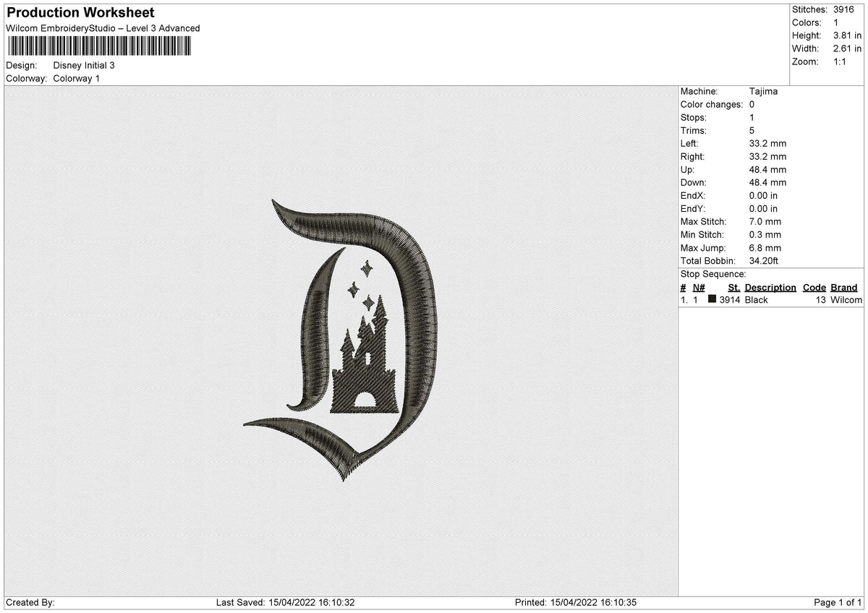Click the Tajima machine name entry
Viewport: 868px width, 613px height.
click(x=764, y=91)
